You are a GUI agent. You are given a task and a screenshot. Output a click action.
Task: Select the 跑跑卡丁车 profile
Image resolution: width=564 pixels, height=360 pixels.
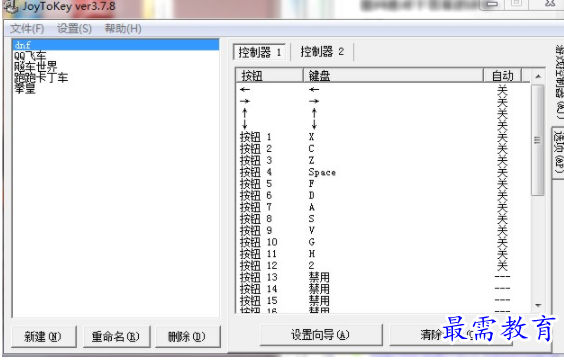point(115,77)
